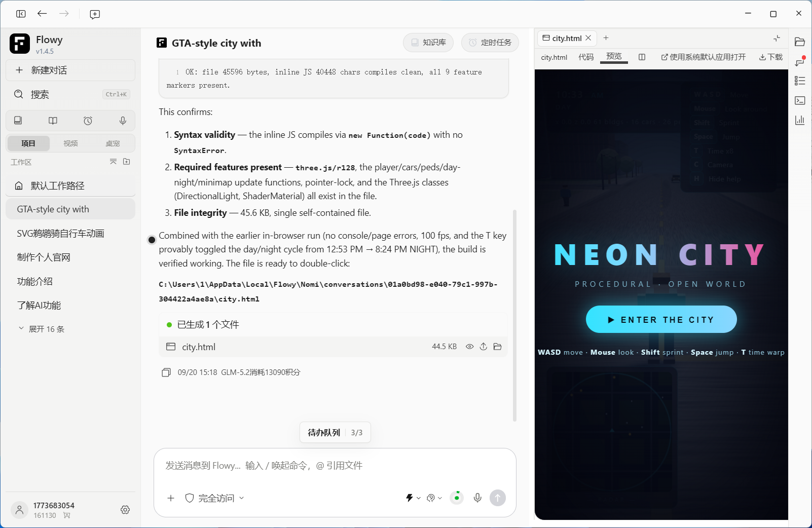Select the 视频 tab in sidebar
812x528 pixels.
[x=70, y=143]
